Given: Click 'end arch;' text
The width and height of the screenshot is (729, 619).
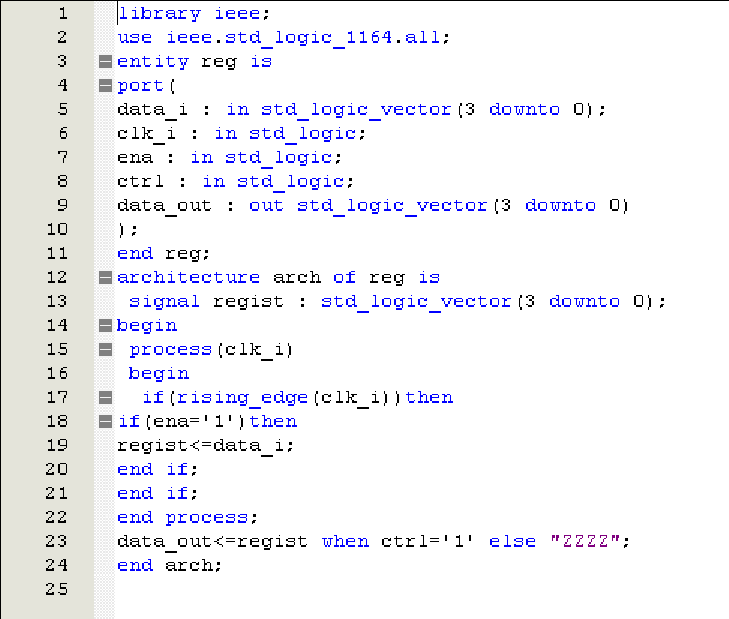Looking at the screenshot, I should point(170,566).
